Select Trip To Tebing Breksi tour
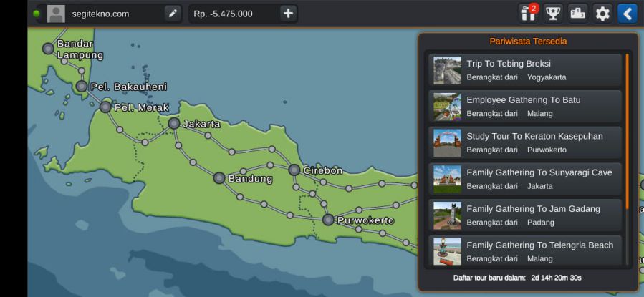 [525, 70]
